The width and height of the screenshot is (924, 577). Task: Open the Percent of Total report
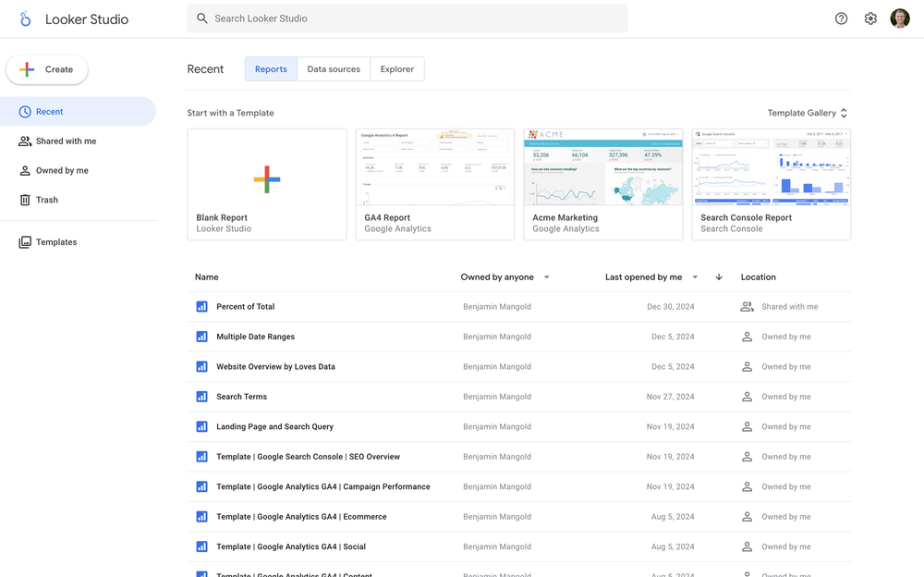click(x=245, y=307)
